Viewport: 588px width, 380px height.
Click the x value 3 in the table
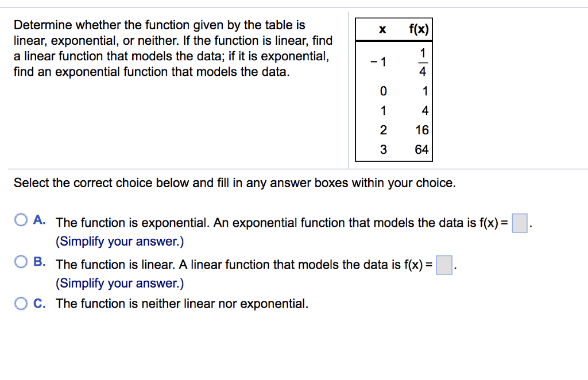[383, 150]
